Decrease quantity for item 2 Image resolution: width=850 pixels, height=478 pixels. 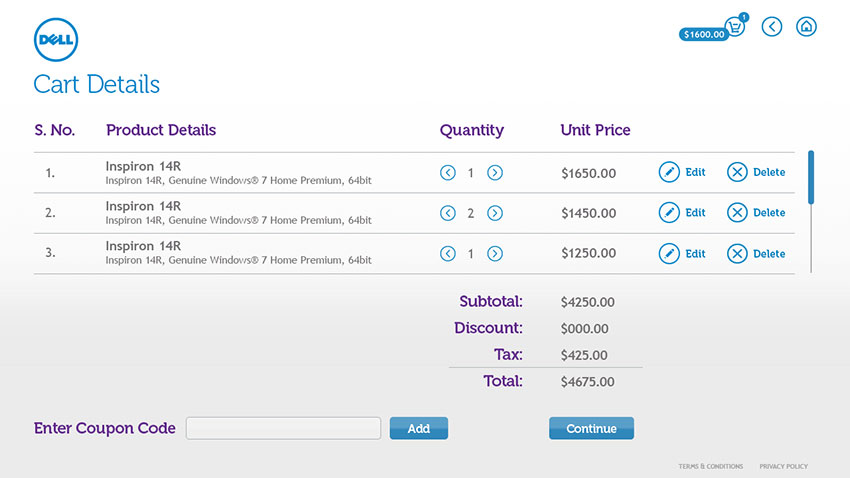[448, 213]
